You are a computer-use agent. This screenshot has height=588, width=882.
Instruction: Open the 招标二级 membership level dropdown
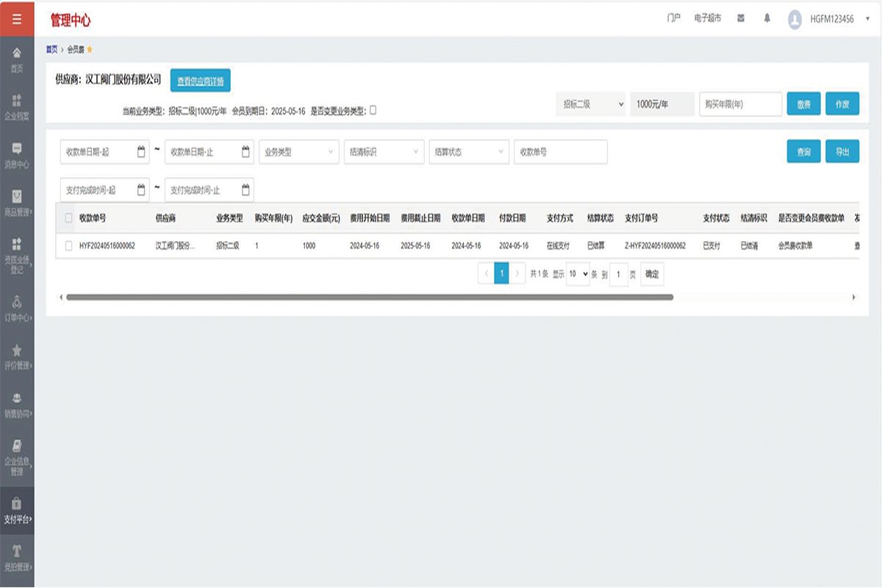click(x=590, y=104)
